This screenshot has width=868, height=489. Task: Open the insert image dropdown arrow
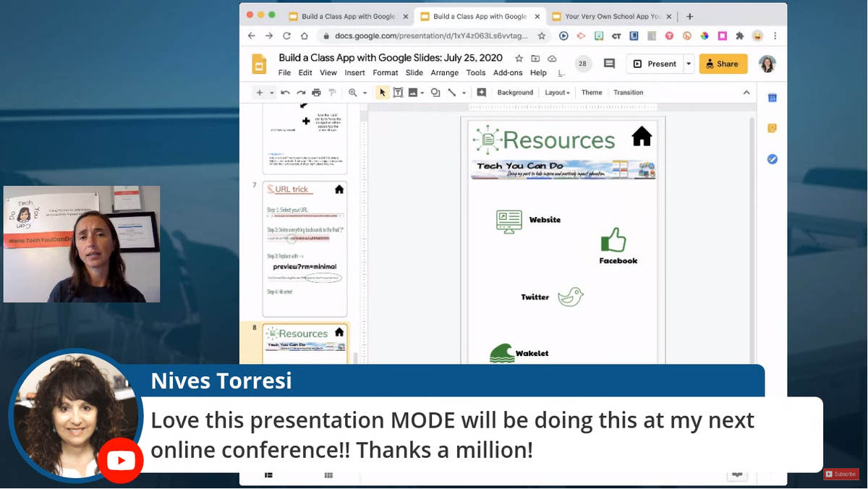(422, 93)
